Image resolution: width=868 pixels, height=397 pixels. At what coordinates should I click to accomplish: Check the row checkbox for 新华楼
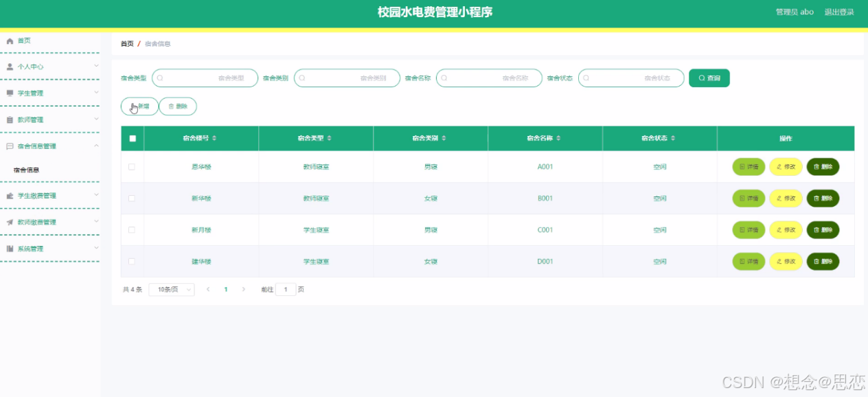pyautogui.click(x=132, y=198)
